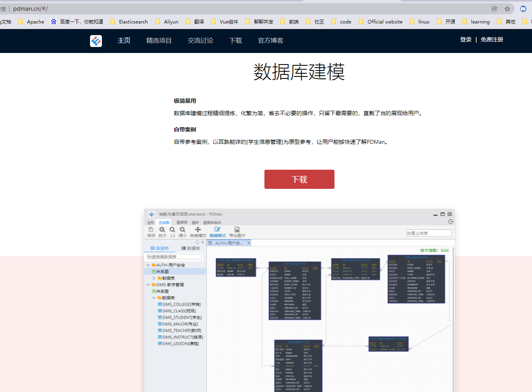Screen dimensions: 532x392
Task: Go to the 主页 nav item
Action: (x=124, y=41)
